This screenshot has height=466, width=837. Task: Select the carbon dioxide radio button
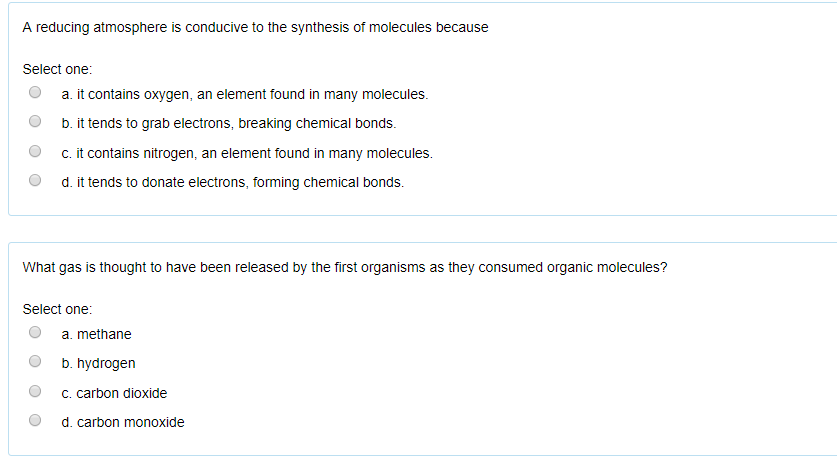point(35,392)
